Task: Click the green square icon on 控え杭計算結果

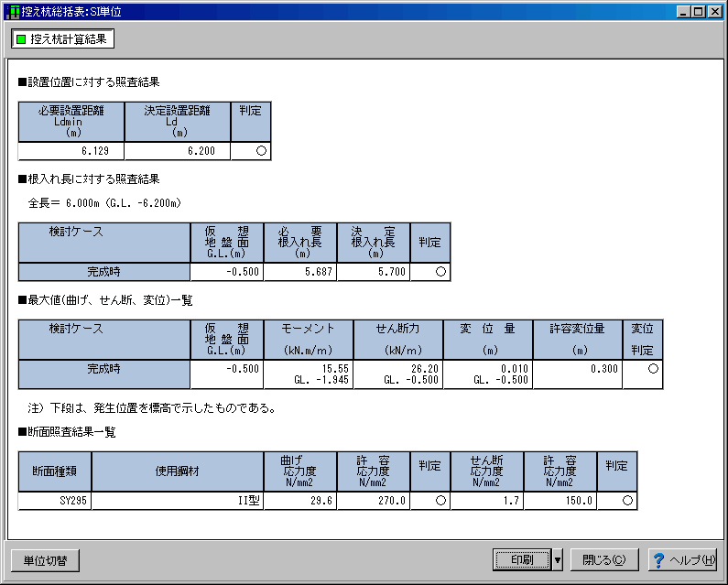Action: 21,39
